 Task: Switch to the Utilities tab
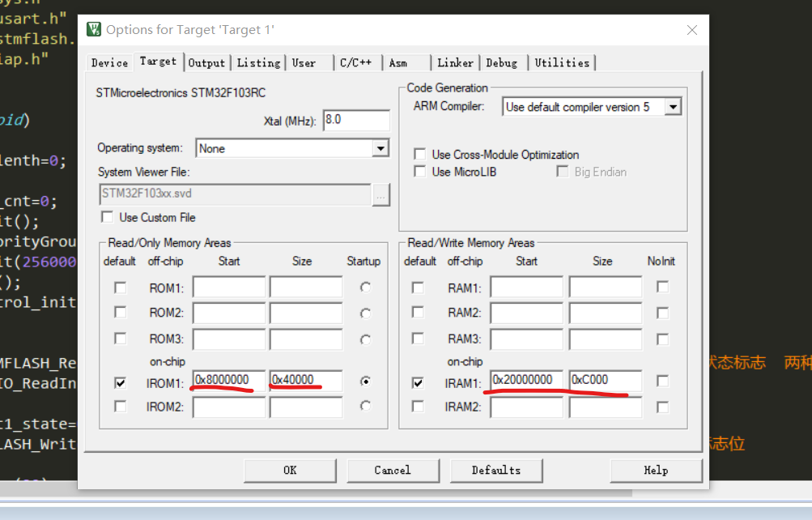pyautogui.click(x=562, y=62)
